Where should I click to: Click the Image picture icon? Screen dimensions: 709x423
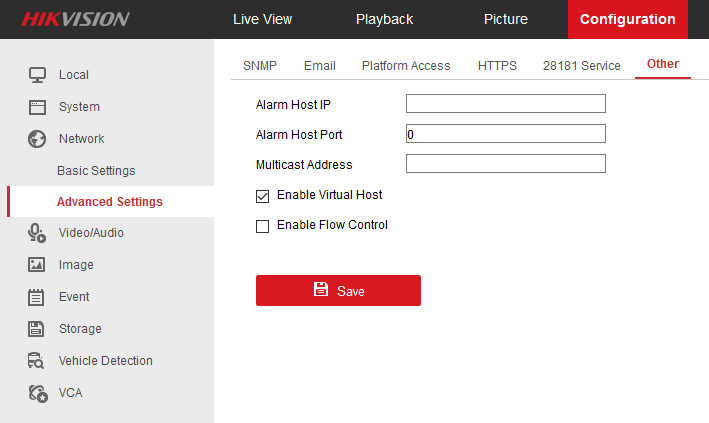tap(37, 265)
